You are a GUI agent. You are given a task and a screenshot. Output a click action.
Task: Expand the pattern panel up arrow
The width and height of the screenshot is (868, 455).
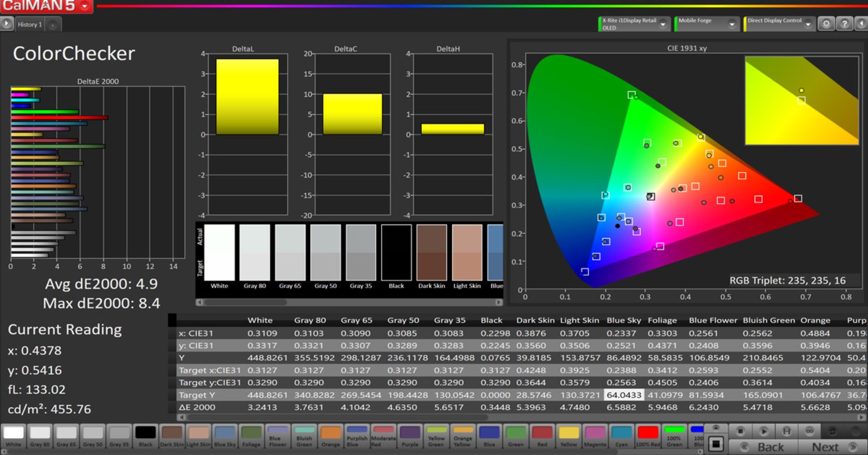716,428
